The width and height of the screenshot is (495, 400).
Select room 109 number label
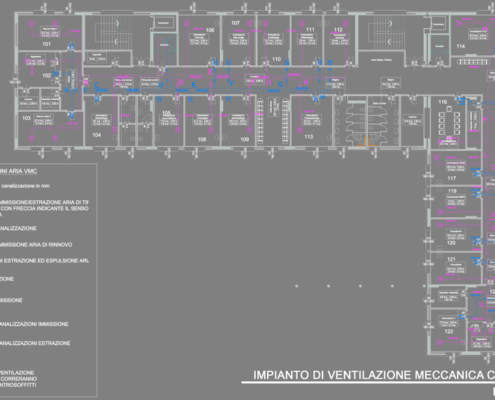click(245, 139)
